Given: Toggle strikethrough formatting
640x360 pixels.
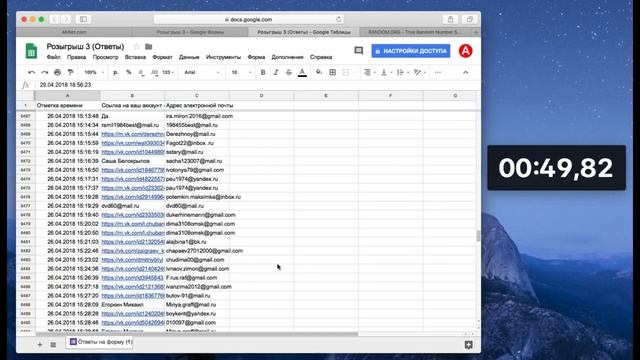Looking at the screenshot, I should click(x=289, y=72).
